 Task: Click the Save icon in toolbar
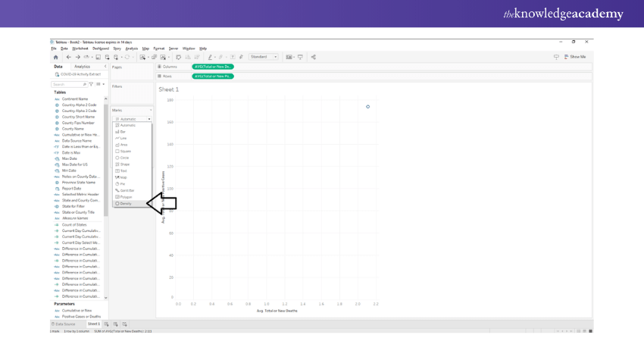(x=96, y=57)
